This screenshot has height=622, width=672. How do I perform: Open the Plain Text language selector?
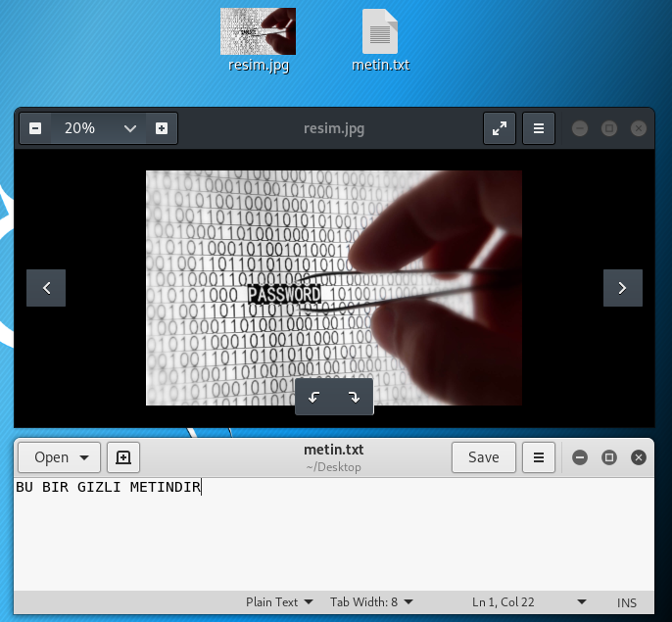pyautogui.click(x=279, y=602)
